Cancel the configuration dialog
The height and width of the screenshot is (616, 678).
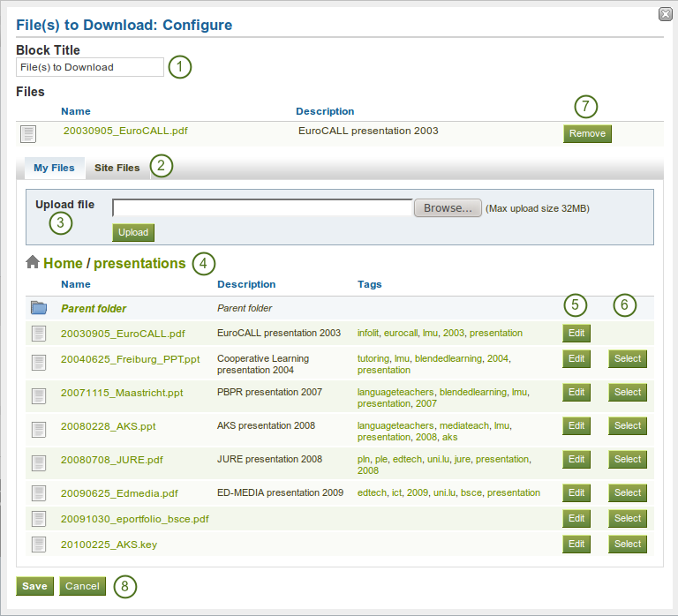tap(82, 586)
